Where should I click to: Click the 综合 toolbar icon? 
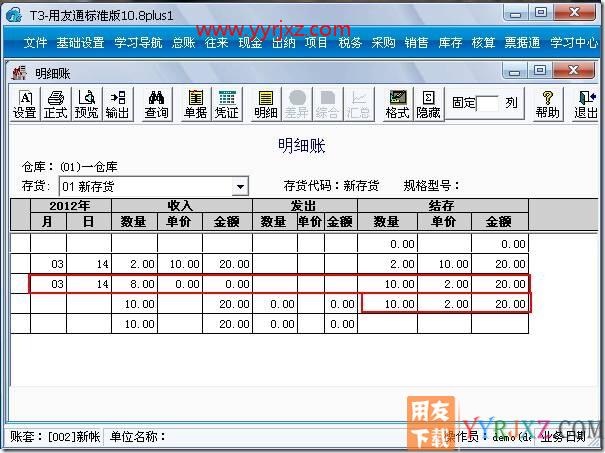327,104
